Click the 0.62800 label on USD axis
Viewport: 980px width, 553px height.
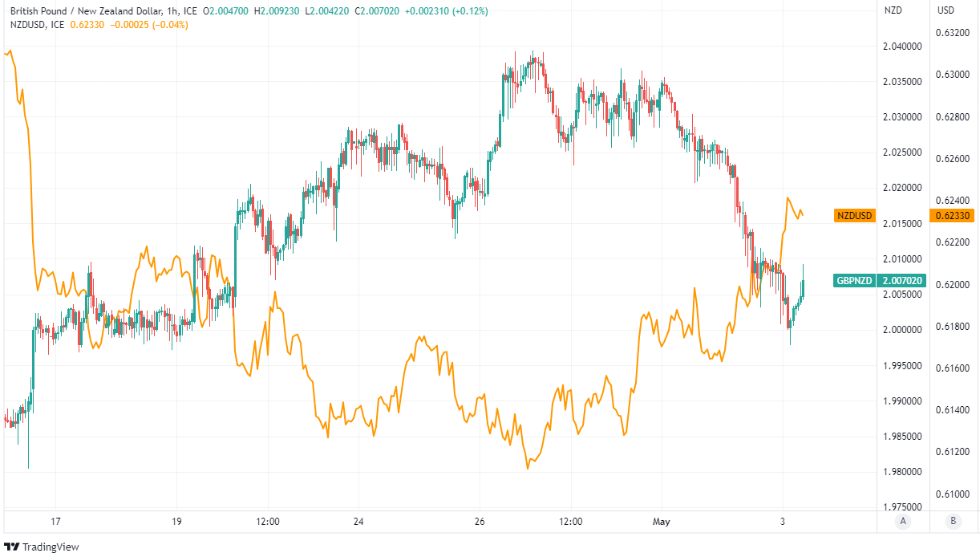[x=953, y=117]
